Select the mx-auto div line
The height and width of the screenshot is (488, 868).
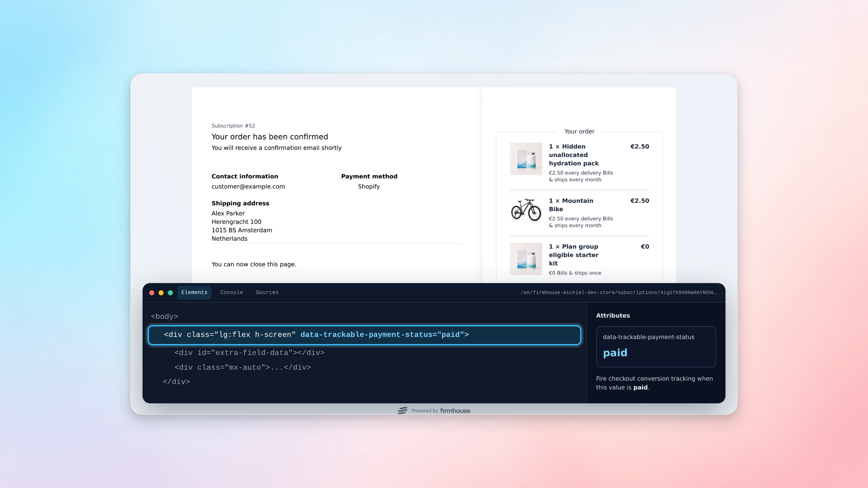click(x=243, y=368)
